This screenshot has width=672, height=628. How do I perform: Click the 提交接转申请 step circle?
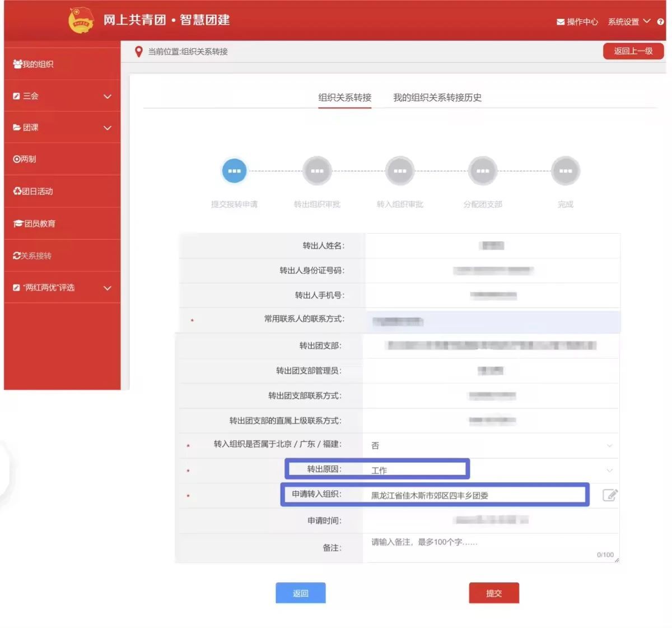pyautogui.click(x=234, y=171)
